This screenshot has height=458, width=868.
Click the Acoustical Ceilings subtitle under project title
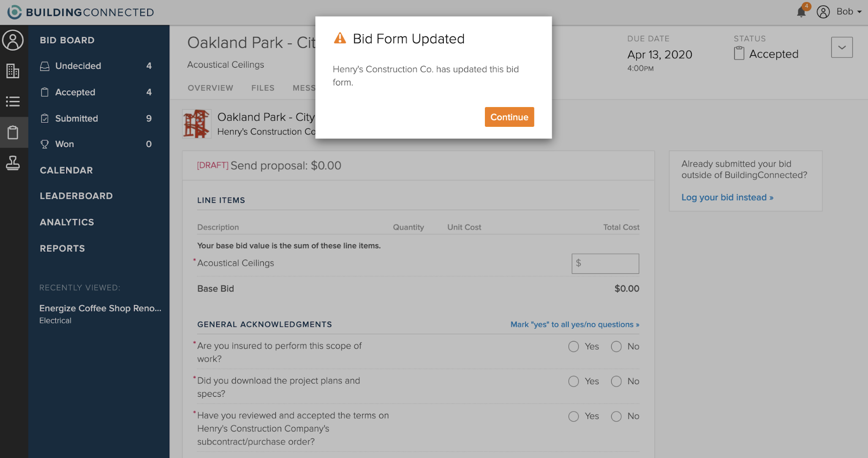click(225, 65)
